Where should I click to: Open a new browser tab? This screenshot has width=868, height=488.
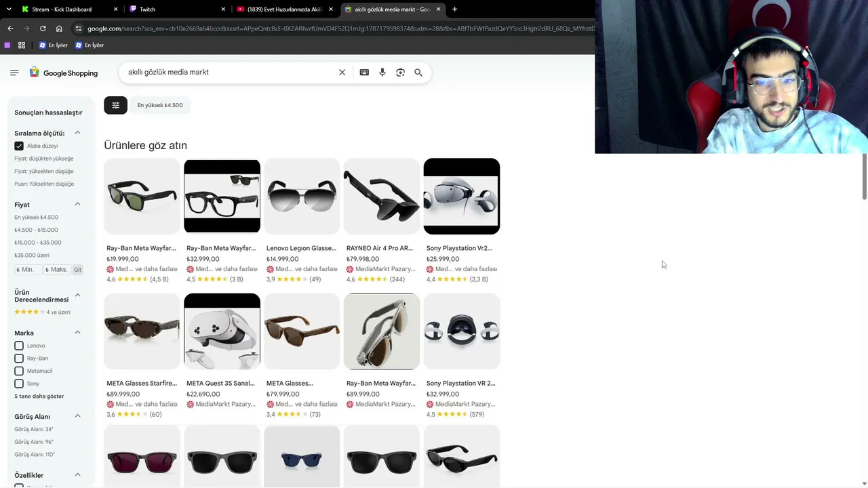point(454,9)
